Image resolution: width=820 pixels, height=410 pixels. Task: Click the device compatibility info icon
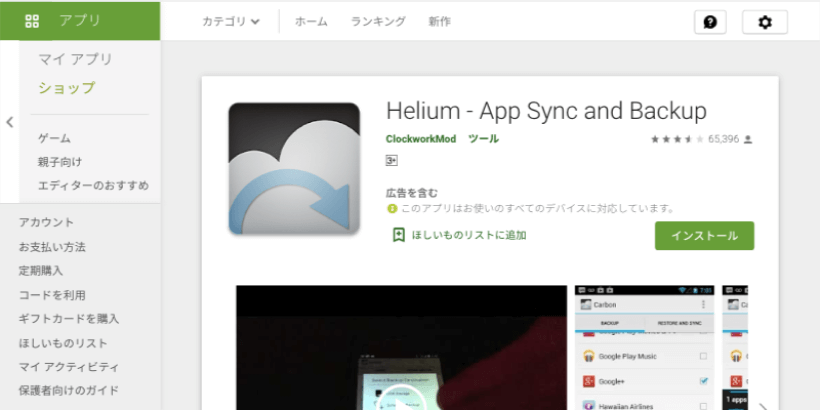(392, 209)
